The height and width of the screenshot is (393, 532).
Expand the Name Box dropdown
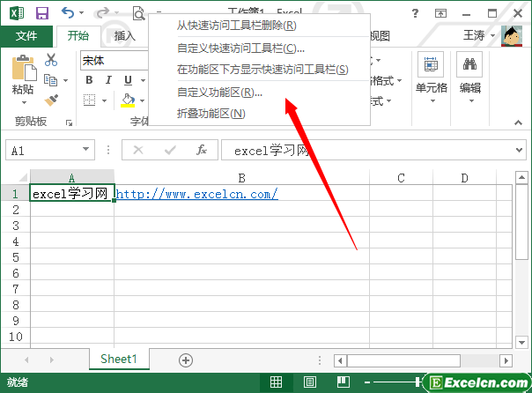(x=85, y=149)
